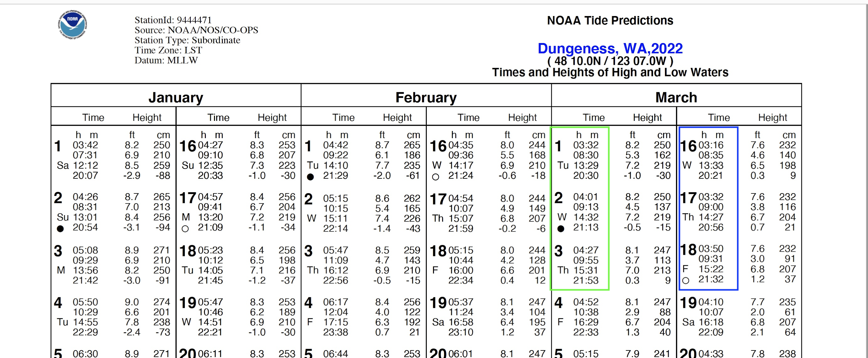Click the full moon symbol on January 17

185,229
